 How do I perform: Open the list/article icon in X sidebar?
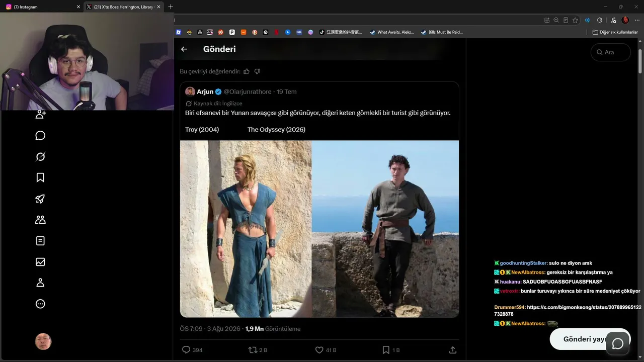point(41,241)
